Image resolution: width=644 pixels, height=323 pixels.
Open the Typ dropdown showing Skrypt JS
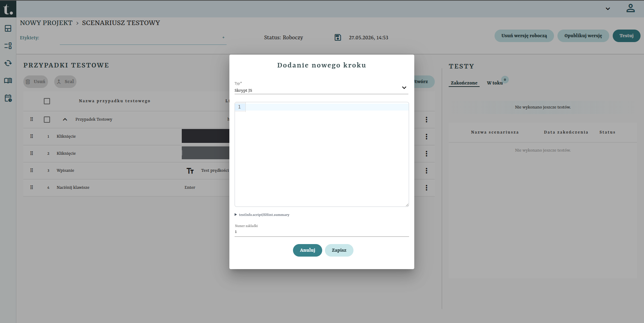(x=321, y=88)
